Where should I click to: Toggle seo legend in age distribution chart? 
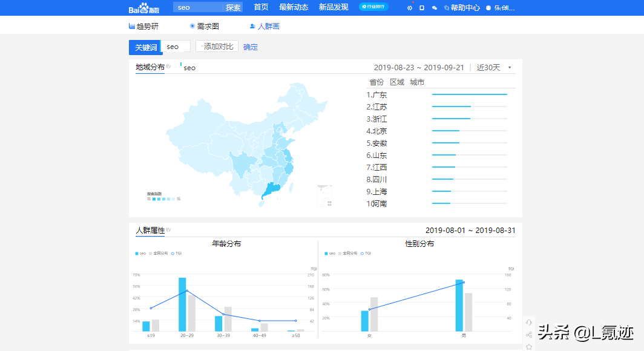pos(140,254)
